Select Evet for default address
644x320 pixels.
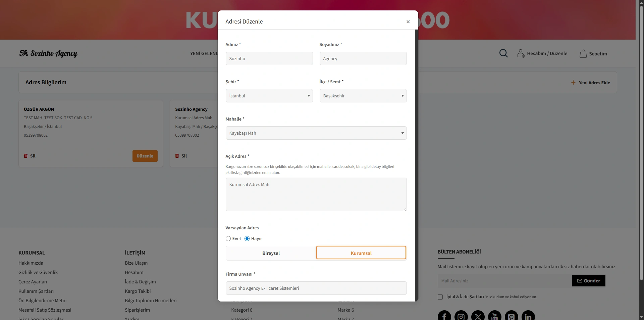[228, 239]
